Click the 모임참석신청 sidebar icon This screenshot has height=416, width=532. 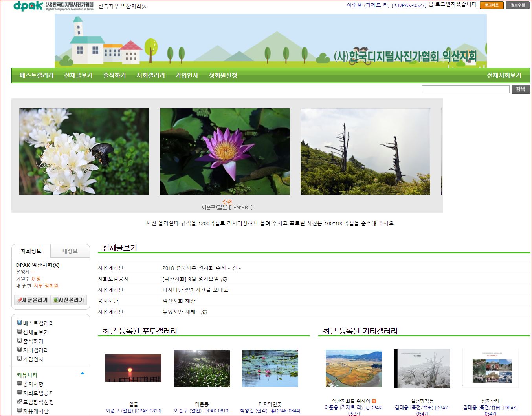(x=19, y=401)
